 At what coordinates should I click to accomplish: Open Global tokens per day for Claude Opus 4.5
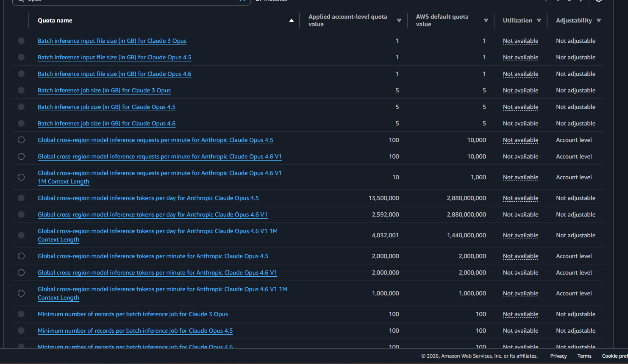[x=148, y=198]
